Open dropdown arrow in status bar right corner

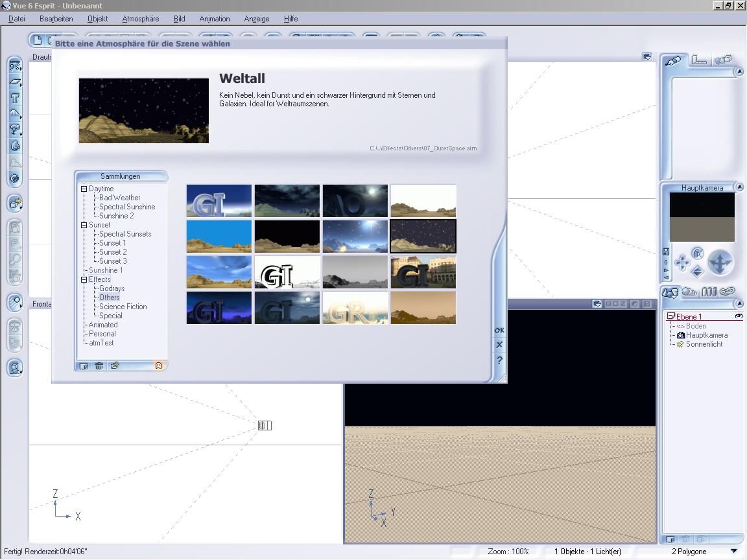pyautogui.click(x=734, y=552)
